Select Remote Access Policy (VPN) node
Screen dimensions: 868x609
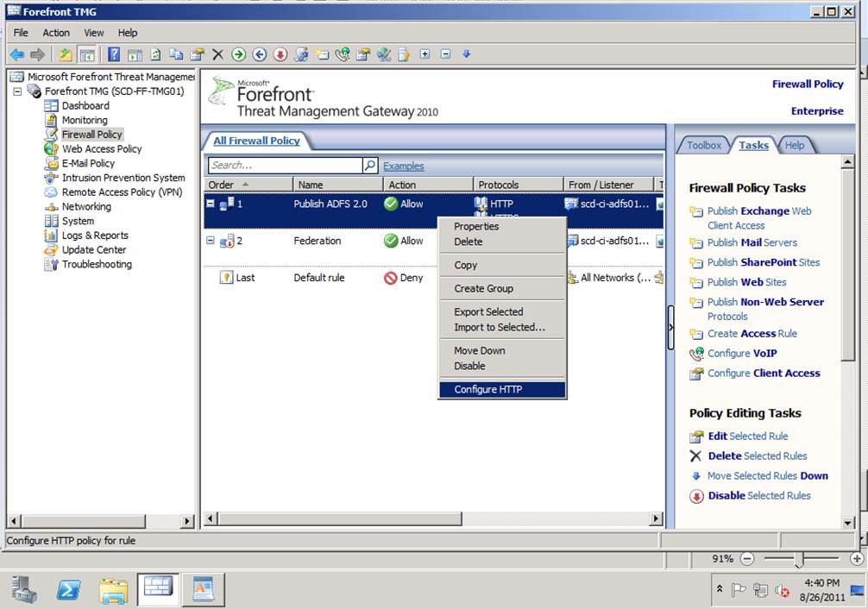(x=122, y=192)
